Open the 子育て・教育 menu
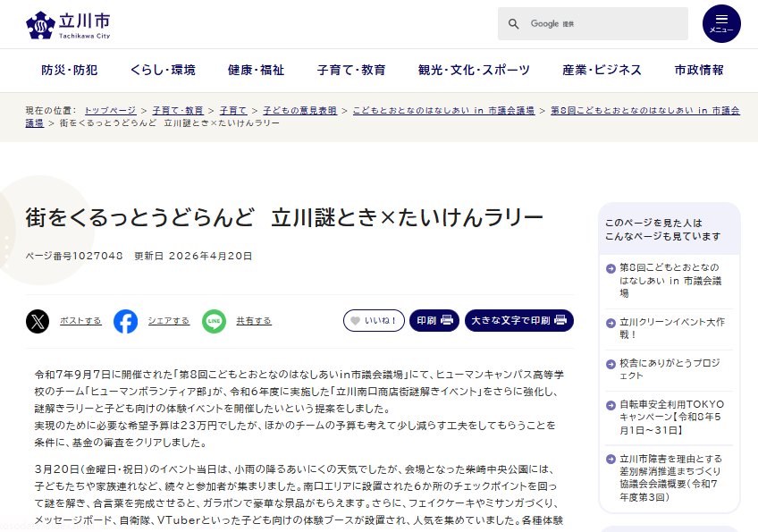758x532 pixels. coord(351,70)
